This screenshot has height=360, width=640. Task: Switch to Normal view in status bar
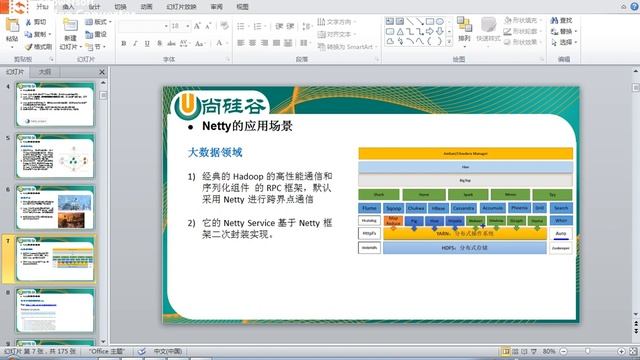(x=506, y=351)
